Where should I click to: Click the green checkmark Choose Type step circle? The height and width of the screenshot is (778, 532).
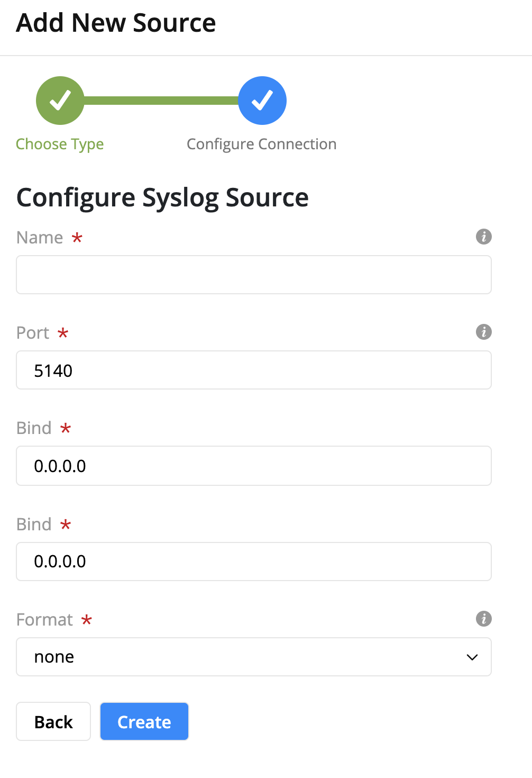[x=60, y=101]
